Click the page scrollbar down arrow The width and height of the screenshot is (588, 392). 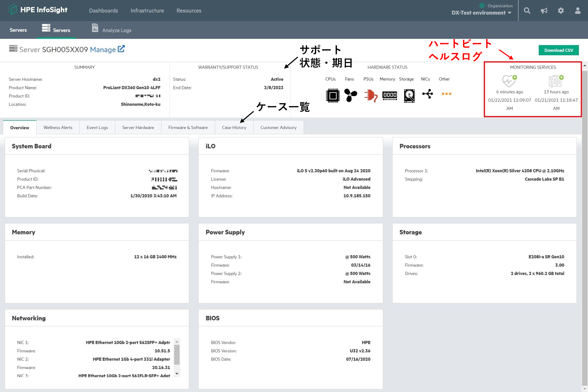tap(585, 389)
